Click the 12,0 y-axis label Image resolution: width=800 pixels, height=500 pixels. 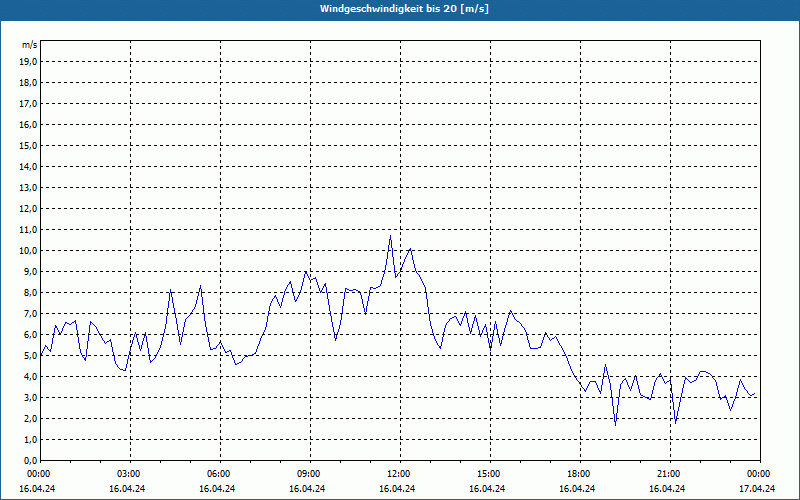point(29,209)
